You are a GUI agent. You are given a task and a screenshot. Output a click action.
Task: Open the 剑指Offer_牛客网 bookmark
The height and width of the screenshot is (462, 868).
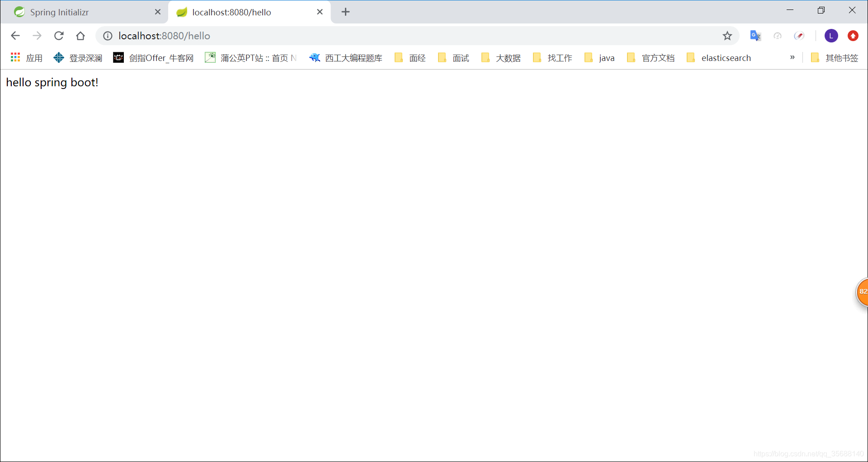tap(154, 58)
